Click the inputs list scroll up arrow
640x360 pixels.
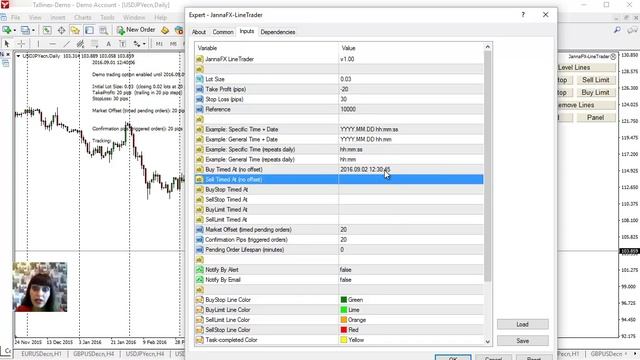[488, 47]
